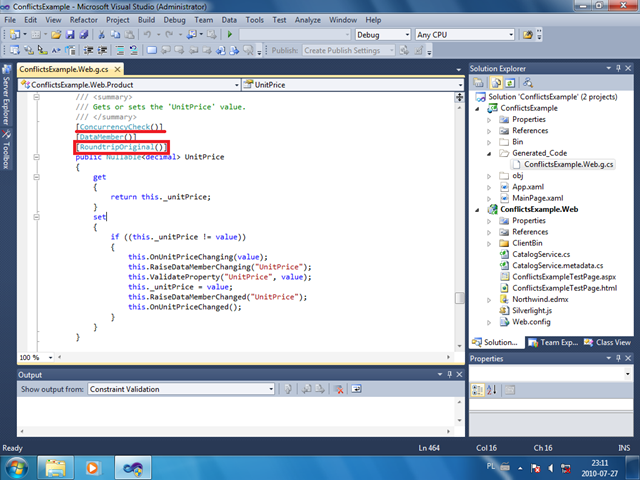Select CatalogService.metadata.cs file

tap(558, 266)
